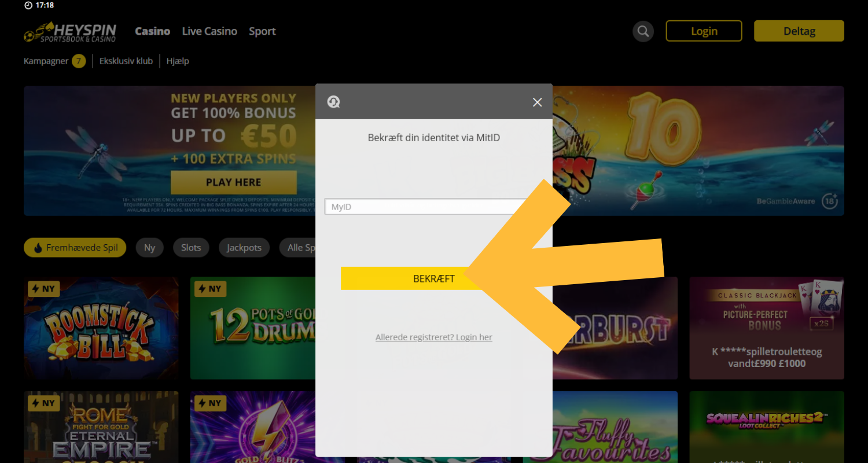Click the PLAY HERE banner button
The width and height of the screenshot is (868, 463).
pyautogui.click(x=234, y=182)
